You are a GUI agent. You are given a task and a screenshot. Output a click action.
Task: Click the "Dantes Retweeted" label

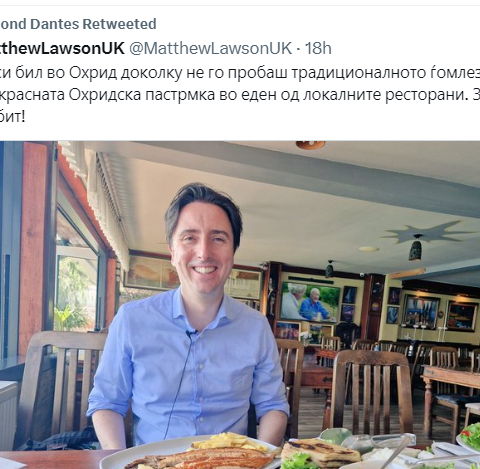click(x=93, y=24)
